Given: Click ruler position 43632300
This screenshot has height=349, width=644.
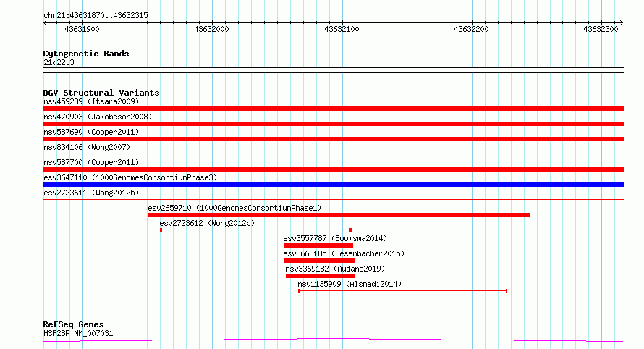Looking at the screenshot, I should [601, 29].
